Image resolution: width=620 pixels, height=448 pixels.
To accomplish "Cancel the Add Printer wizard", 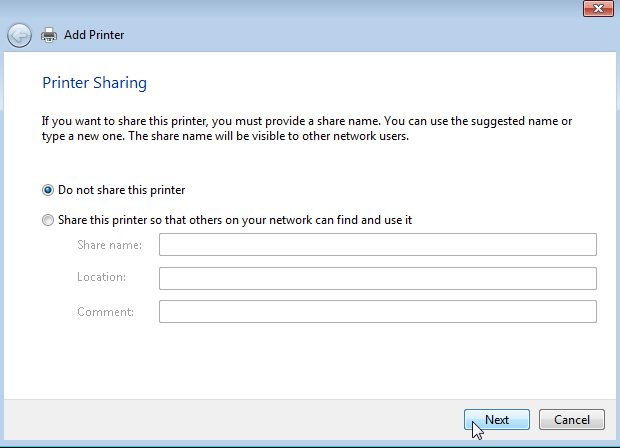I will click(x=572, y=420).
